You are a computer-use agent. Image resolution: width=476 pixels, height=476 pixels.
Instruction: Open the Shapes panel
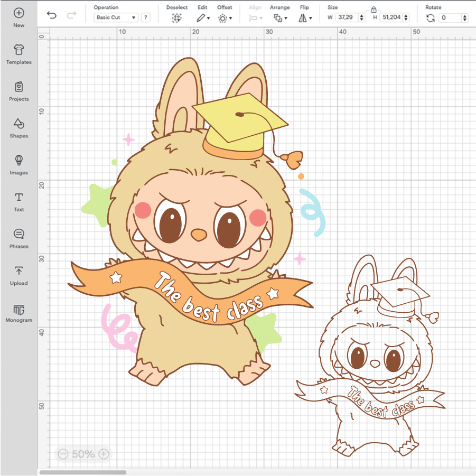[18, 127]
